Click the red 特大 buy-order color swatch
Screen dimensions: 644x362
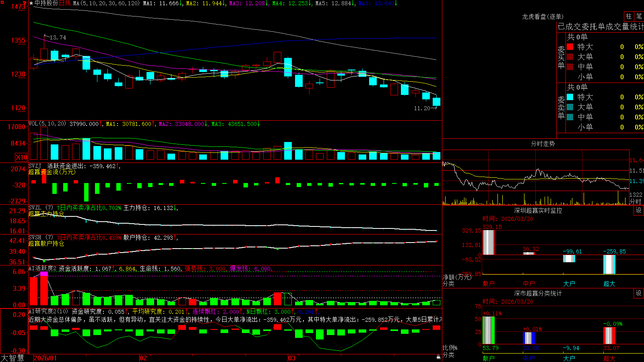click(x=570, y=47)
